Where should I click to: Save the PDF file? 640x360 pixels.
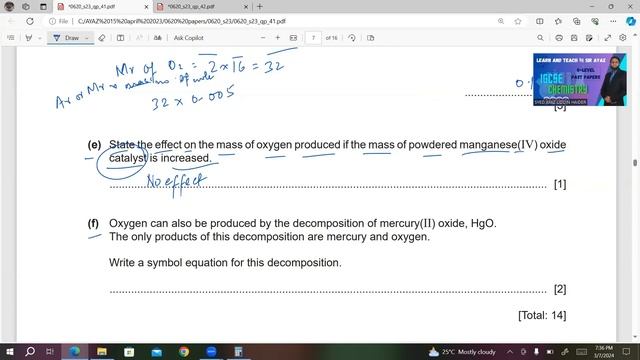(574, 38)
